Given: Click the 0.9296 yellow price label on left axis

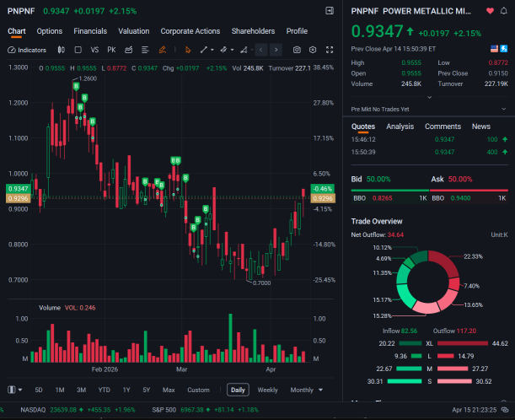Looking at the screenshot, I should click(19, 198).
